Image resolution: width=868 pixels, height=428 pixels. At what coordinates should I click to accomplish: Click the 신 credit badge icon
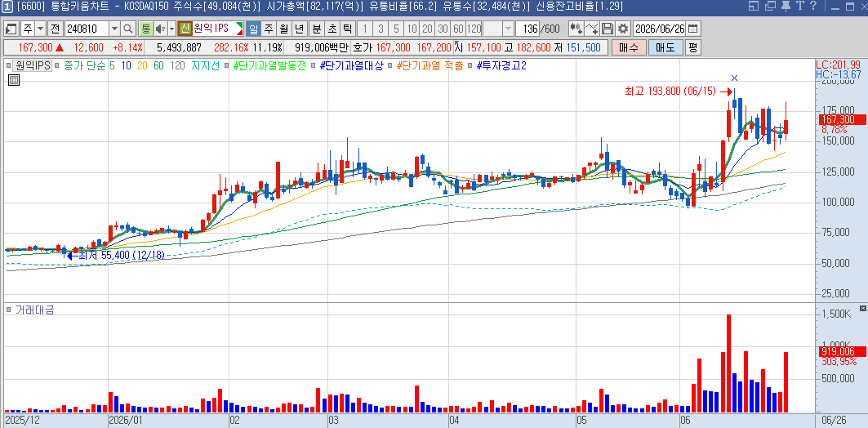(x=185, y=29)
